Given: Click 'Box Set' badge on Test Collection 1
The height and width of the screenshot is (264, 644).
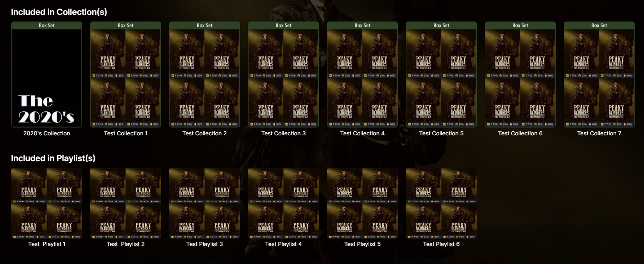Looking at the screenshot, I should [125, 25].
